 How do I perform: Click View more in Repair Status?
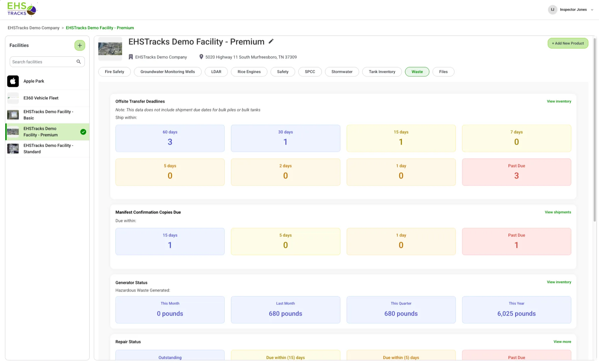[x=562, y=342]
